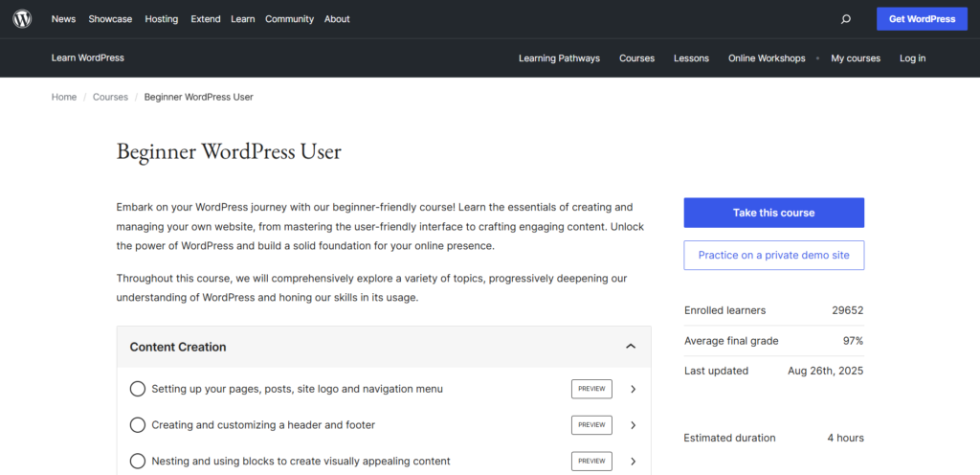
Task: Open lesson Creating and customizing a header and footer
Action: (x=263, y=425)
